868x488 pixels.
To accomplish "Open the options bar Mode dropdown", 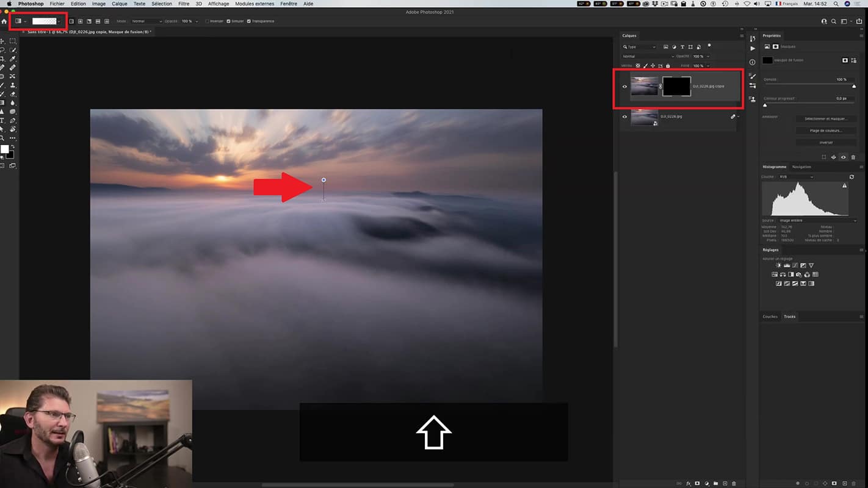I will (146, 21).
